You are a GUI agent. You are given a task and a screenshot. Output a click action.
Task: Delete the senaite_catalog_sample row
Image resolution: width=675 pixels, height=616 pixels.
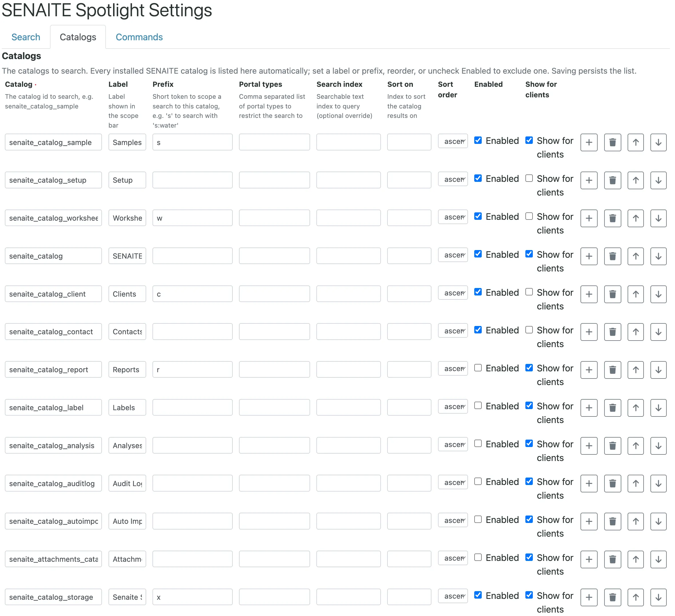612,142
